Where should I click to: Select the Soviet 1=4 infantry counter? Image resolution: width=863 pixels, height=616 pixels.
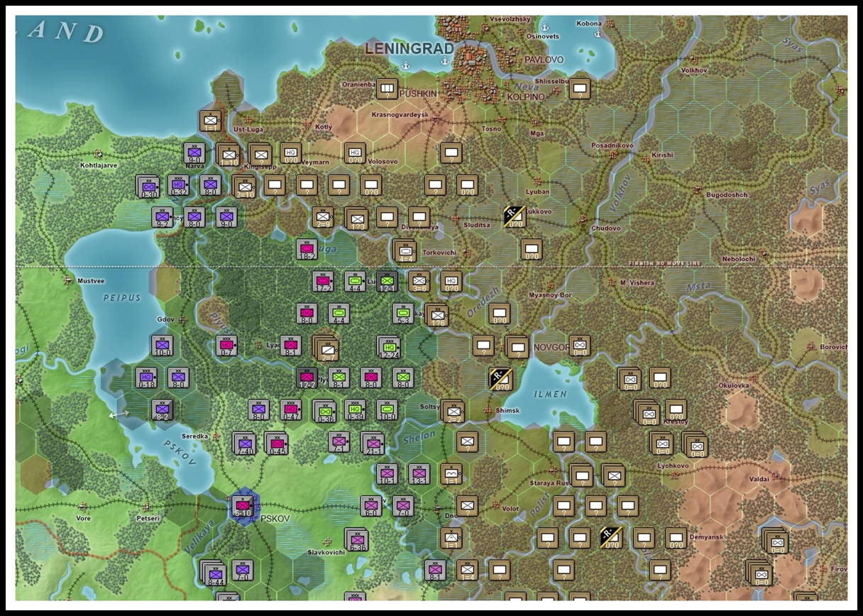[x=466, y=570]
